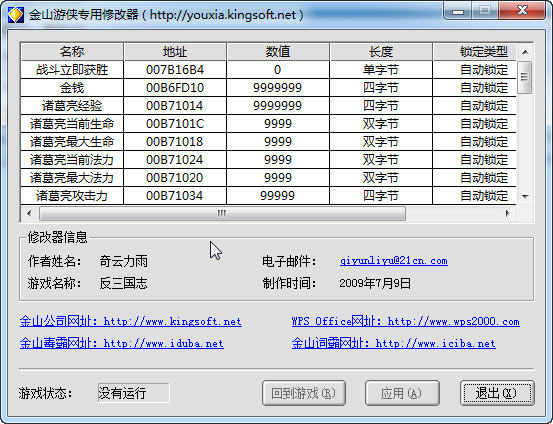This screenshot has height=424, width=553.
Task: Open the 金山公司网址 kingsoft.net link
Action: coord(131,321)
